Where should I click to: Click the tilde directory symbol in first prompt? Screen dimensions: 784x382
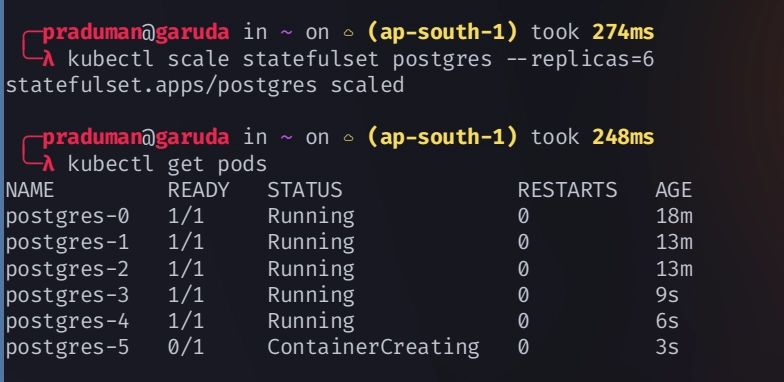coord(286,32)
